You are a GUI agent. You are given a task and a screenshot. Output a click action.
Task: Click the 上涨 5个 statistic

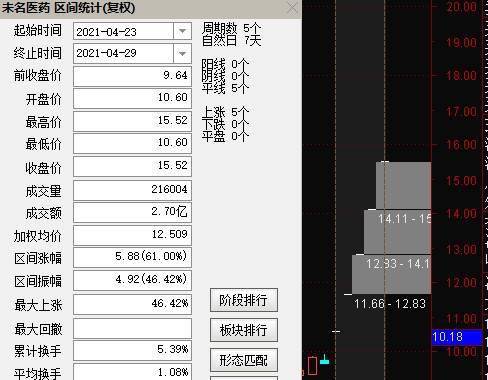point(225,112)
